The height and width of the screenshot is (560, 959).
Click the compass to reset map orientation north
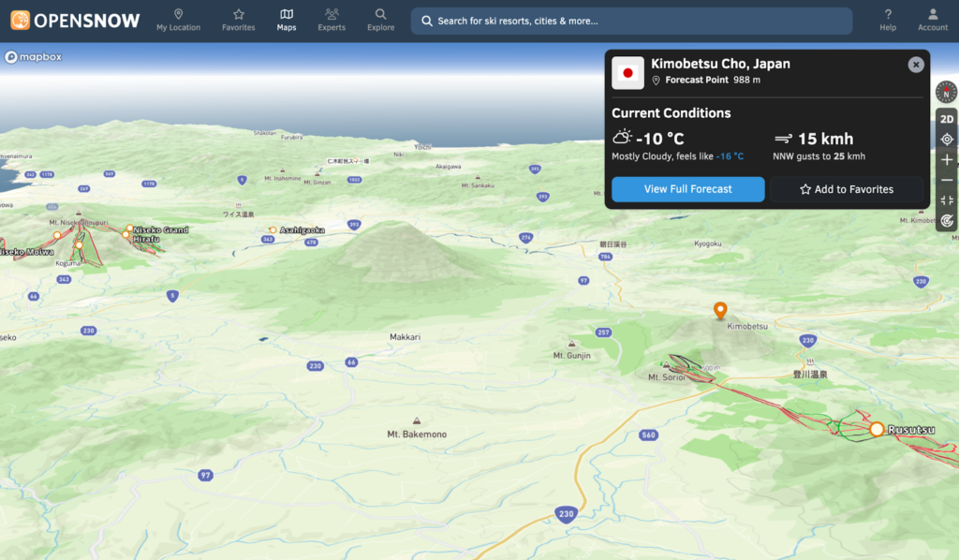tap(946, 93)
